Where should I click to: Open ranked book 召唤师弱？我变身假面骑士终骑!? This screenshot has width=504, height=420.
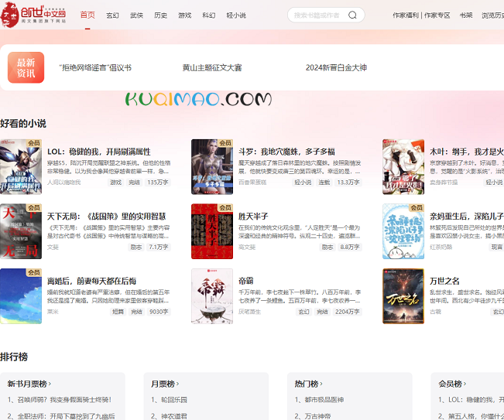click(x=60, y=400)
